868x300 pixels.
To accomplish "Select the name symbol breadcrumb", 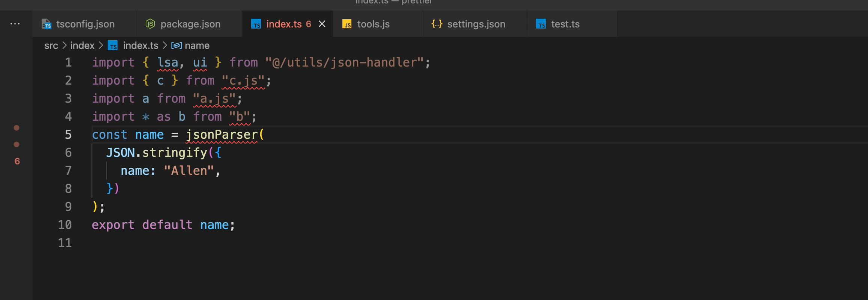I will 197,45.
